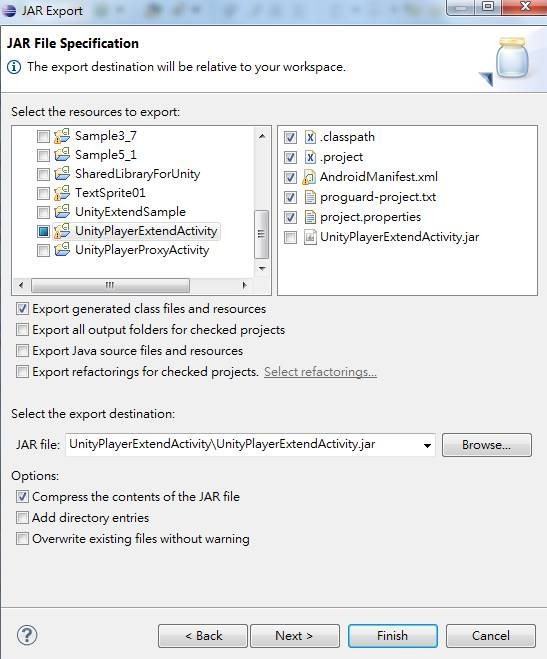The image size is (547, 659).
Task: Click the project tree vertical scrollbar thumb
Action: (261, 234)
